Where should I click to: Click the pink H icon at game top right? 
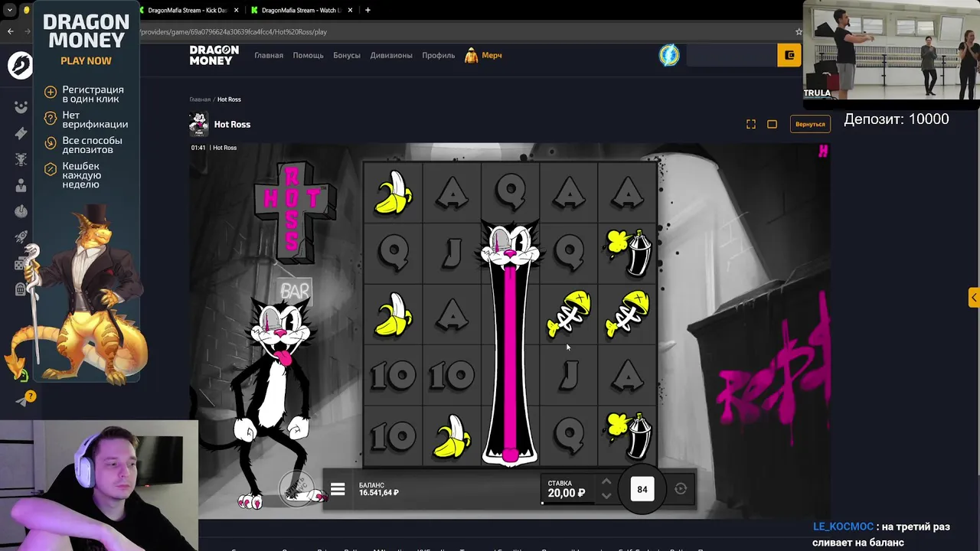point(823,152)
